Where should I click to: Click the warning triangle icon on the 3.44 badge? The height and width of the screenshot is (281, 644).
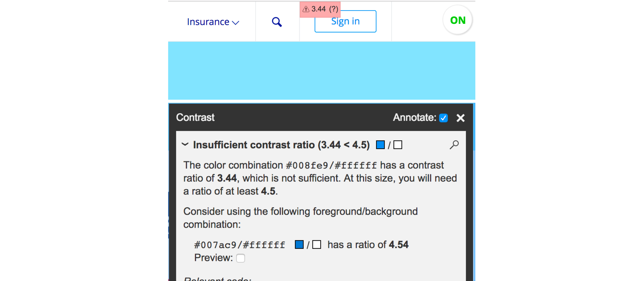tap(306, 9)
